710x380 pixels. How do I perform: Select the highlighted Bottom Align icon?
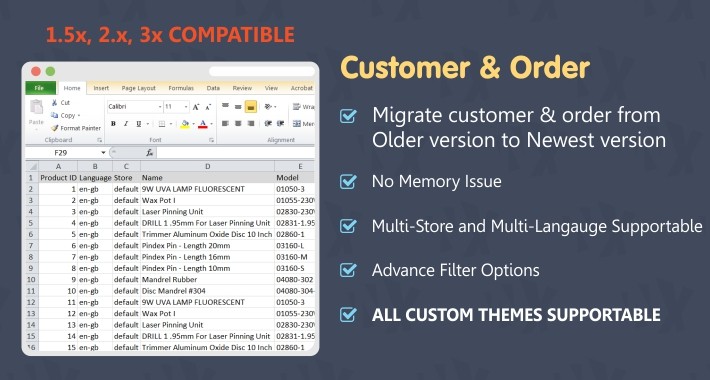(251, 106)
